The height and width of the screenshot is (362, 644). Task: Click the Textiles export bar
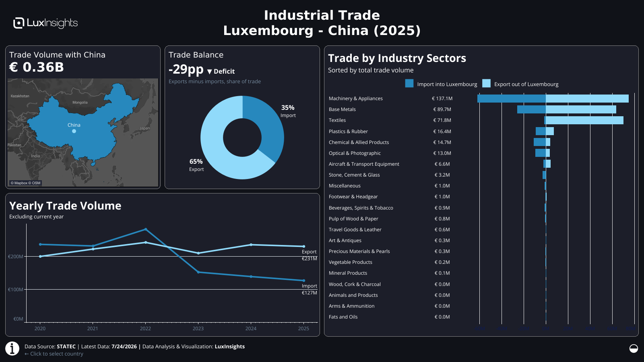coord(584,120)
